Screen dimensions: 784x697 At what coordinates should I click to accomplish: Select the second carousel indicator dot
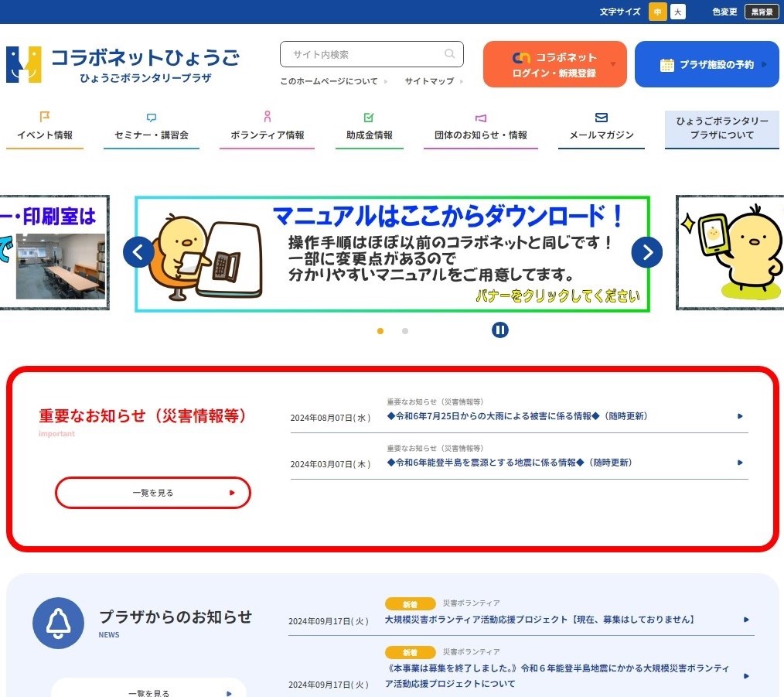coord(405,331)
